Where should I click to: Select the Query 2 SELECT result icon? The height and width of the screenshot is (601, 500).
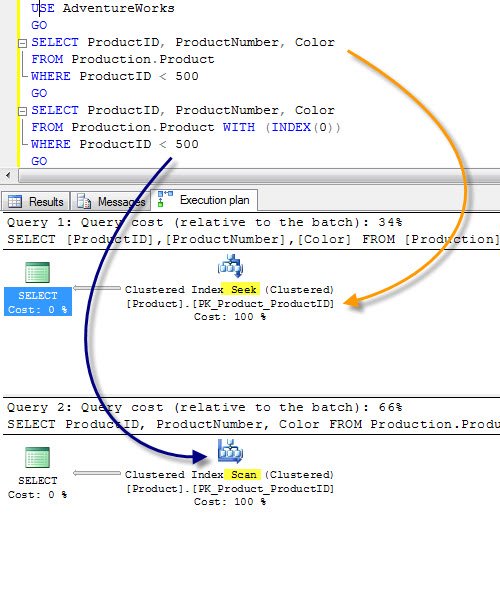pyautogui.click(x=38, y=457)
